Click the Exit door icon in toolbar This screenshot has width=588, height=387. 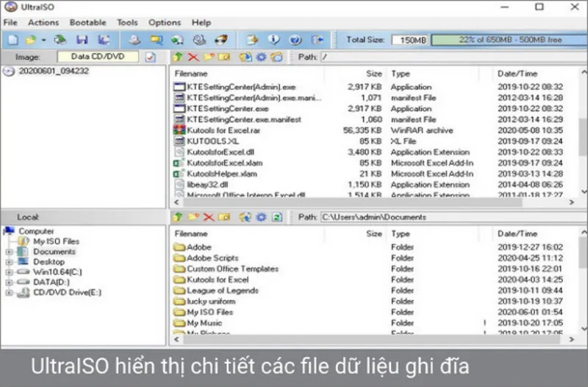(x=317, y=40)
